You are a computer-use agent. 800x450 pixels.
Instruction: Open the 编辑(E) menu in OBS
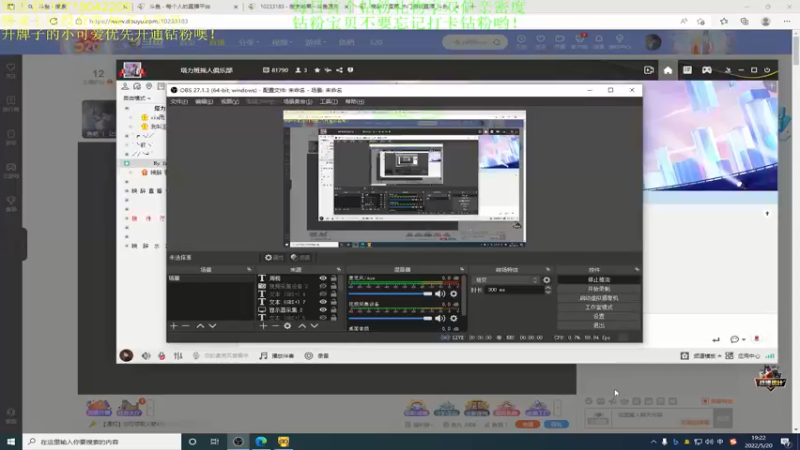coord(204,102)
